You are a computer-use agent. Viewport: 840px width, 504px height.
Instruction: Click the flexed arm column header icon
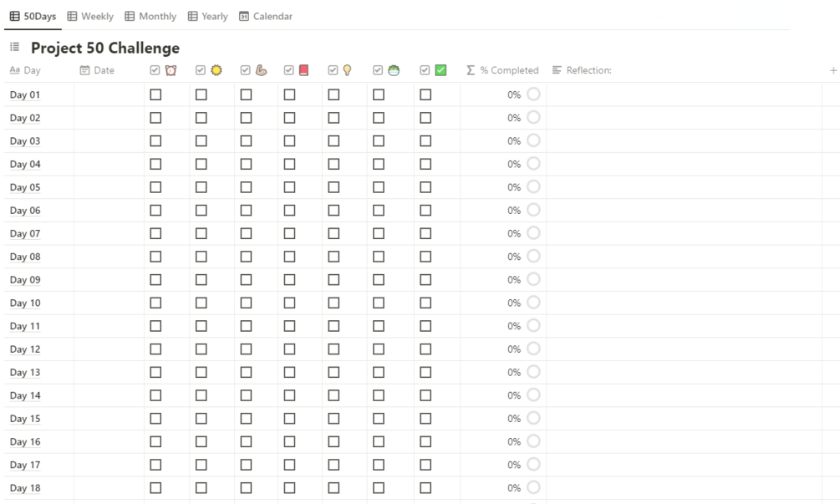pos(261,70)
